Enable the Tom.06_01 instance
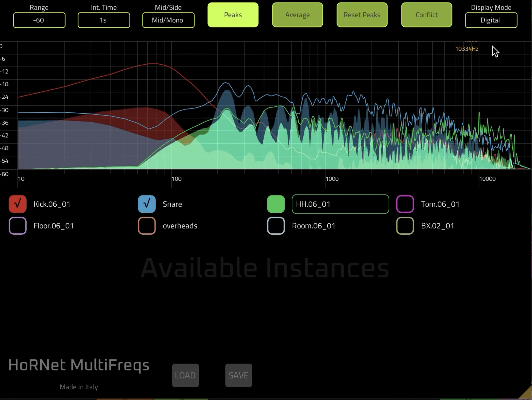The width and height of the screenshot is (532, 400). 405,204
